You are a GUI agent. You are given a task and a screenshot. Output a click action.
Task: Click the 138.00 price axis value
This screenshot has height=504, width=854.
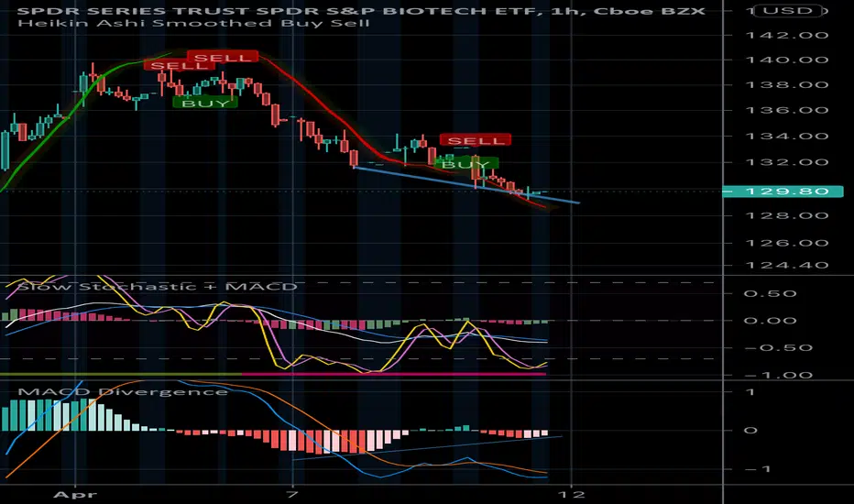786,85
